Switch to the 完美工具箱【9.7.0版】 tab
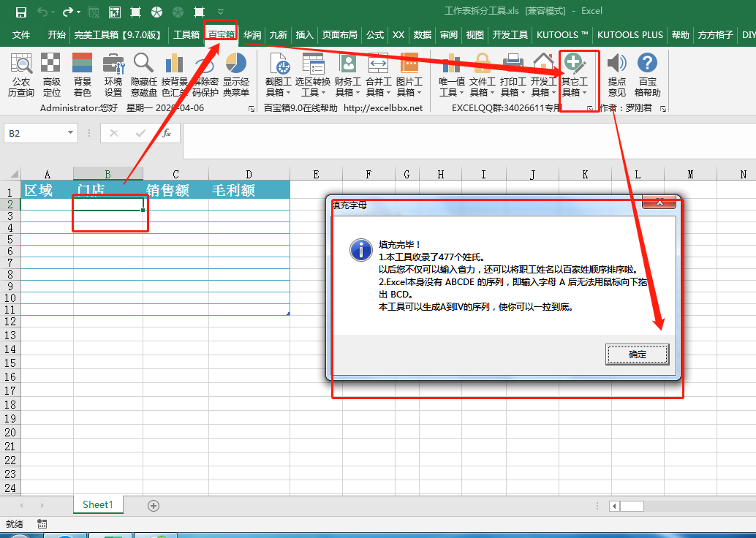The image size is (756, 538). click(x=118, y=34)
